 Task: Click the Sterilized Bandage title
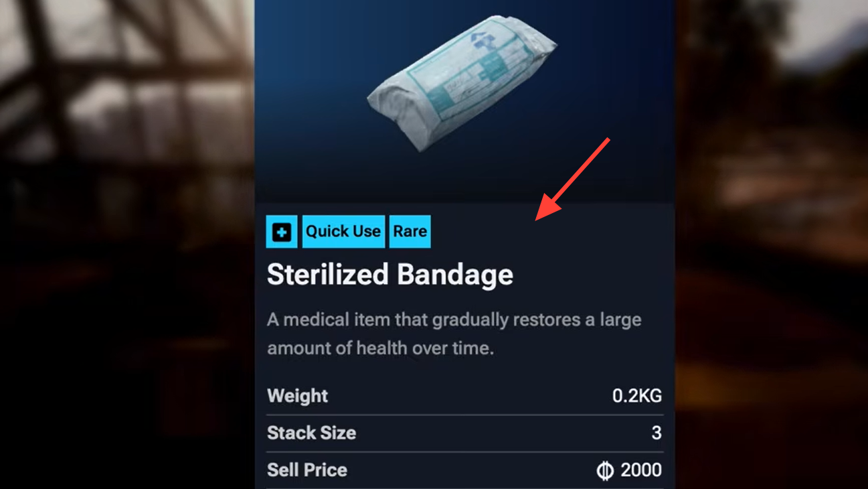click(x=390, y=275)
